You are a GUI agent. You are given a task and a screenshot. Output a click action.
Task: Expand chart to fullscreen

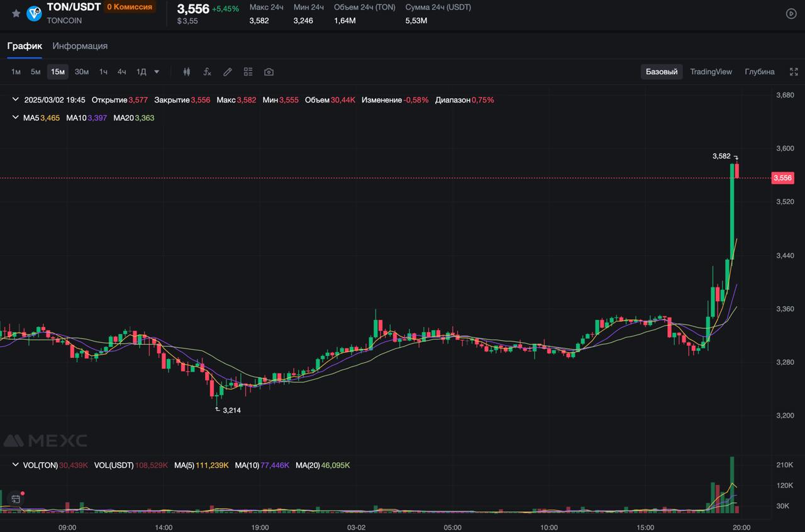click(x=794, y=72)
